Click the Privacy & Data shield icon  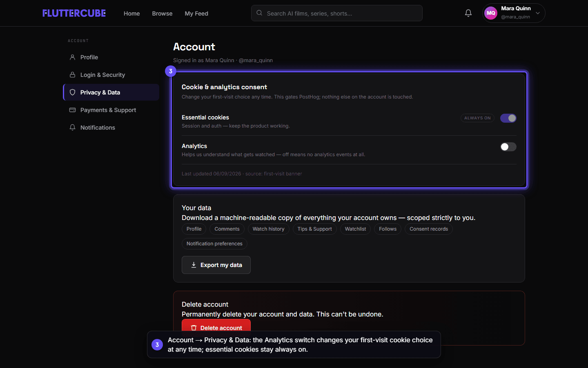coord(72,92)
